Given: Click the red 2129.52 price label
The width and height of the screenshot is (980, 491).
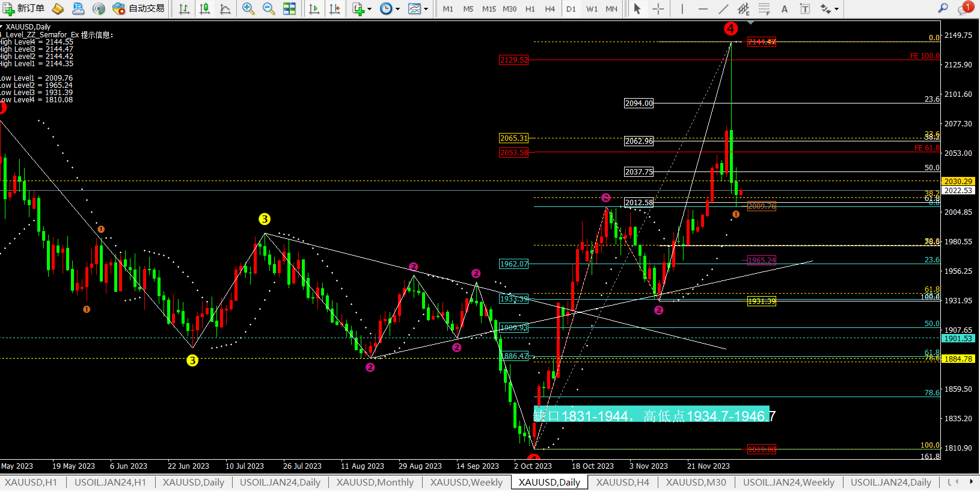Looking at the screenshot, I should click(x=514, y=60).
